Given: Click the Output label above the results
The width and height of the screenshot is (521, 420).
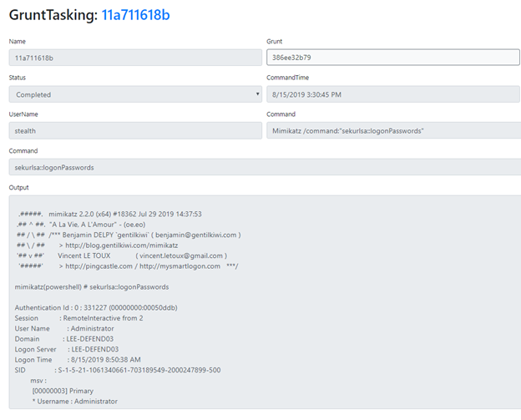Looking at the screenshot, I should [19, 187].
